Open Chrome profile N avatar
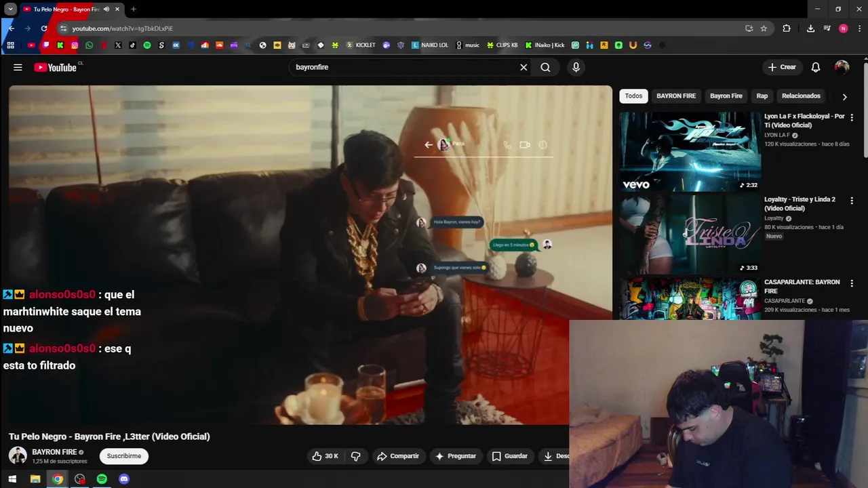Viewport: 868px width, 488px height. tap(843, 28)
